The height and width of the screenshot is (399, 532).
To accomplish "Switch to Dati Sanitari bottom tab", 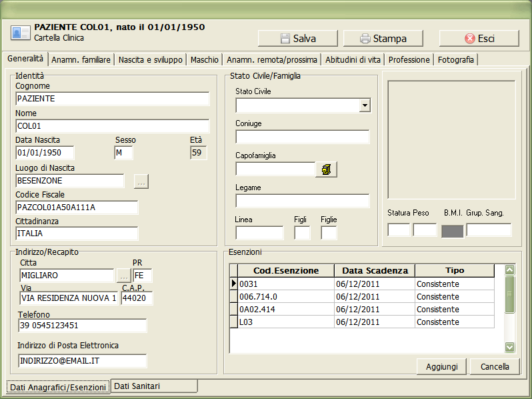I will coord(154,386).
